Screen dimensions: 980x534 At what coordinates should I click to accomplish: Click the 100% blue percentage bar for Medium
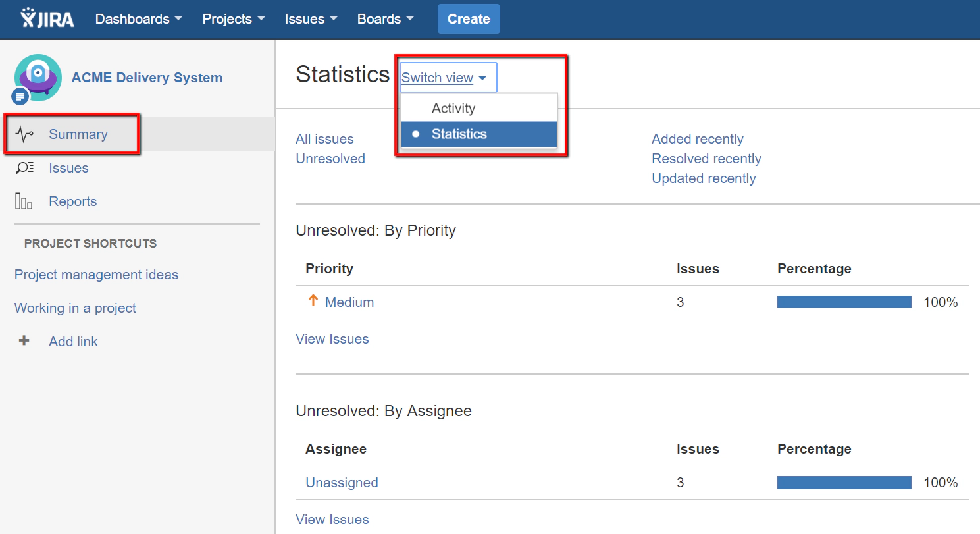click(x=844, y=302)
